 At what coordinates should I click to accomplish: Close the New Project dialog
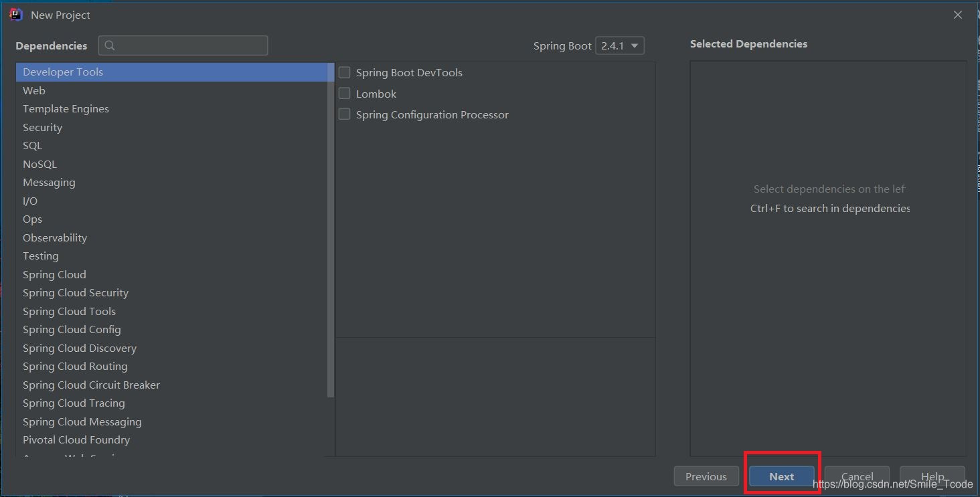(x=958, y=15)
